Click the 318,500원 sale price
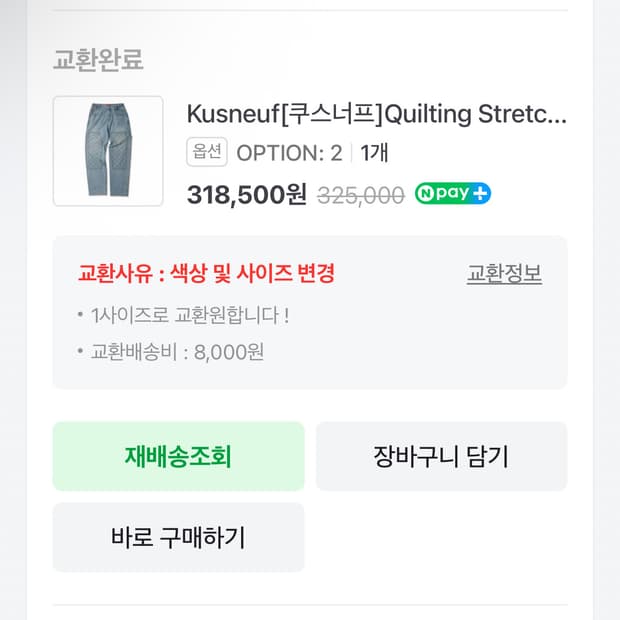Image resolution: width=620 pixels, height=620 pixels. coord(246,194)
